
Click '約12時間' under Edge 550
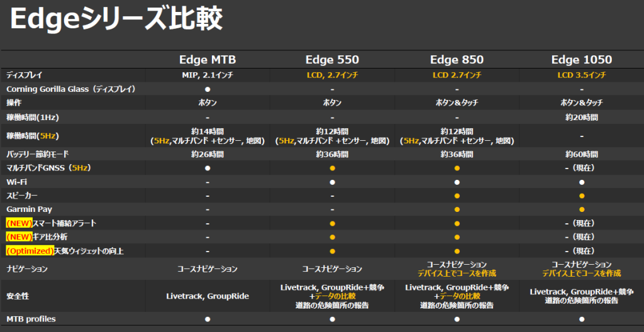tap(332, 131)
